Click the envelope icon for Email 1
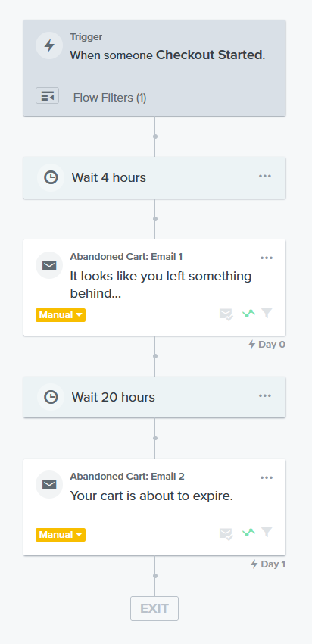The image size is (312, 644). pyautogui.click(x=49, y=265)
